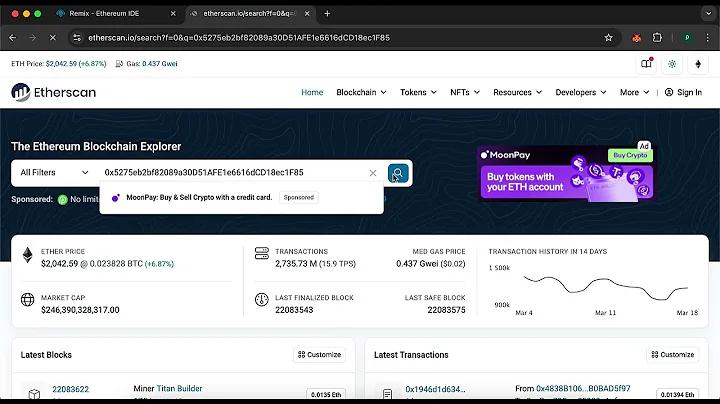Expand the Resources menu
This screenshot has height=404, width=720.
coord(518,92)
